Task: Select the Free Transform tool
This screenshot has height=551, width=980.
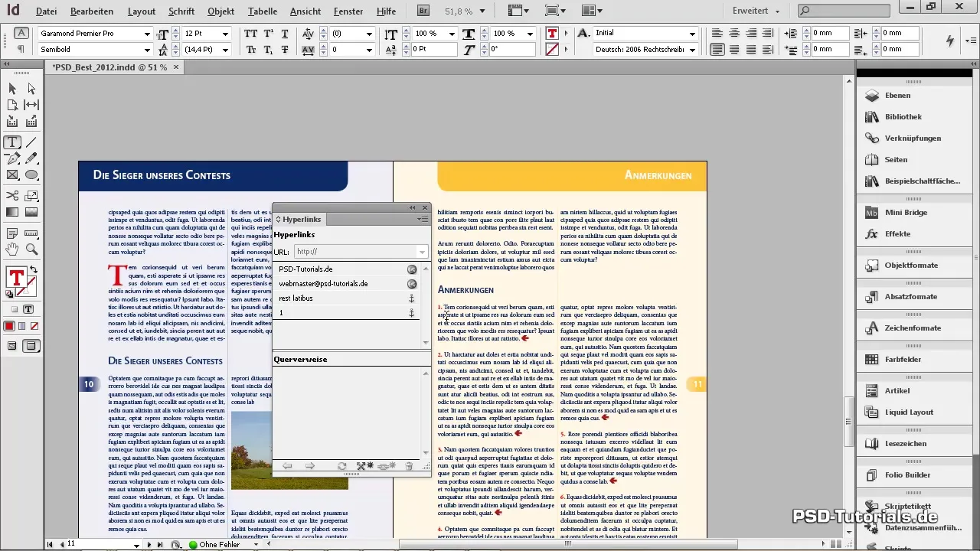Action: [31, 196]
